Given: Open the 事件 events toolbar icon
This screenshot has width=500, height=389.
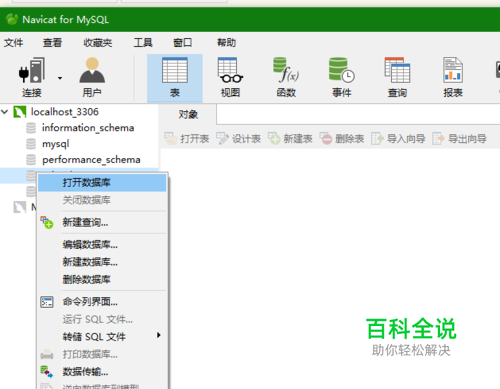Looking at the screenshot, I should pyautogui.click(x=342, y=77).
